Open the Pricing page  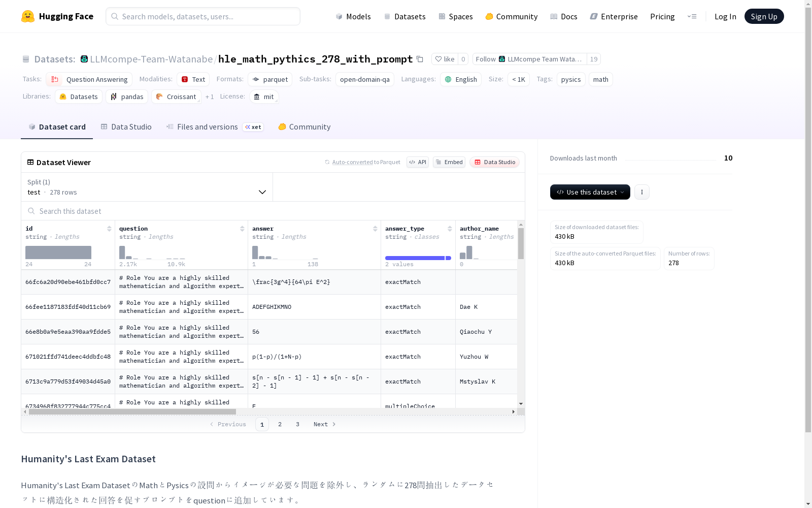pos(662,16)
